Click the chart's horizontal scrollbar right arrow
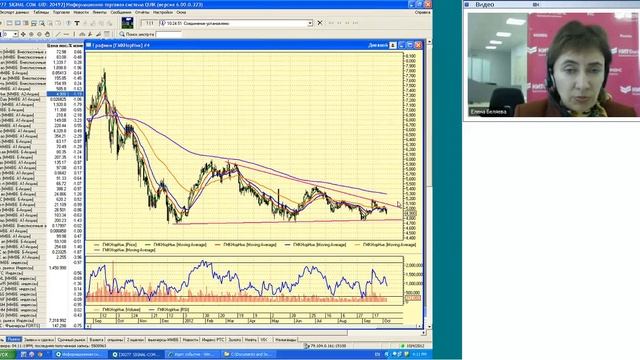 tap(419, 327)
